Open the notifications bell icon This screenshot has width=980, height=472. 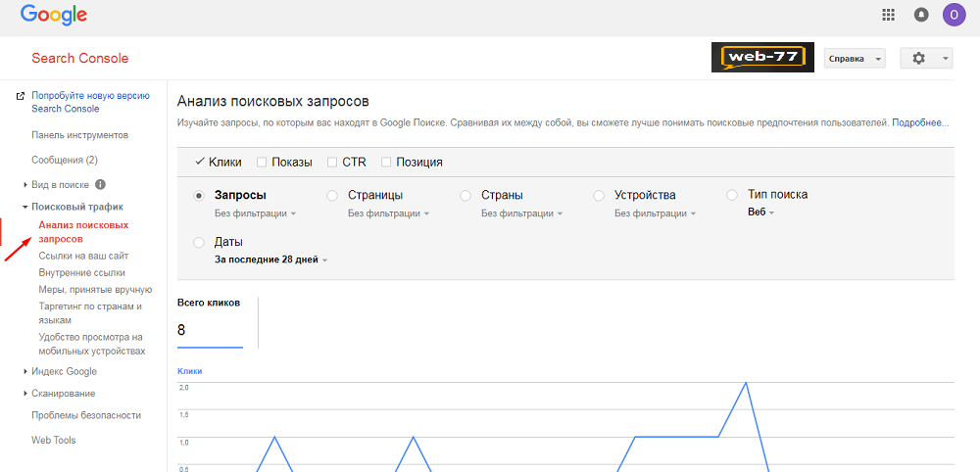coord(921,15)
